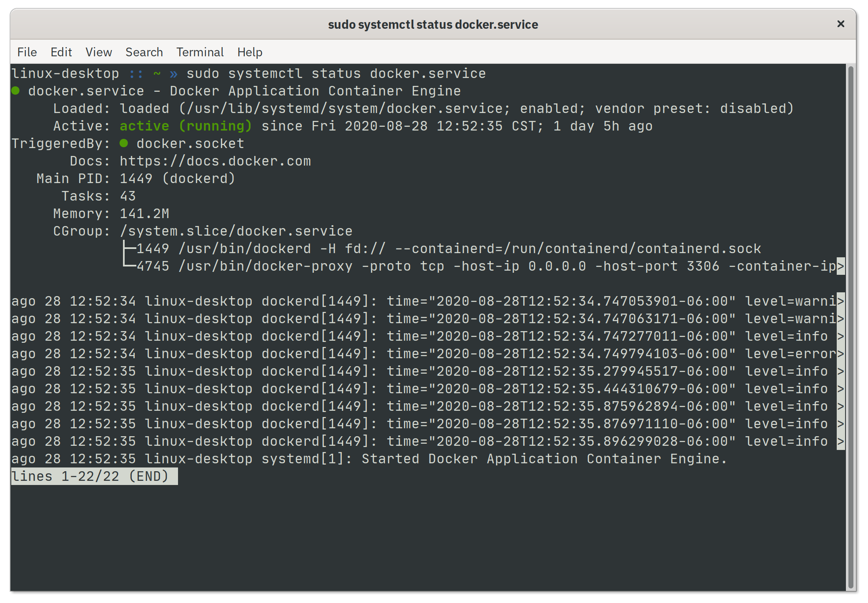The width and height of the screenshot is (868, 603).
Task: Click the log line with timestamp 35.875962894
Action: (x=424, y=406)
